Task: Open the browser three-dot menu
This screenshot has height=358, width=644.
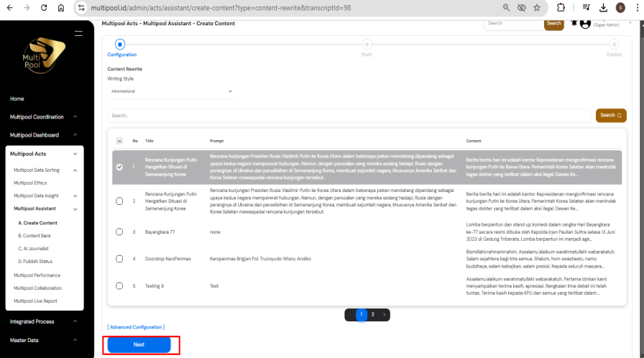Action: (638, 8)
